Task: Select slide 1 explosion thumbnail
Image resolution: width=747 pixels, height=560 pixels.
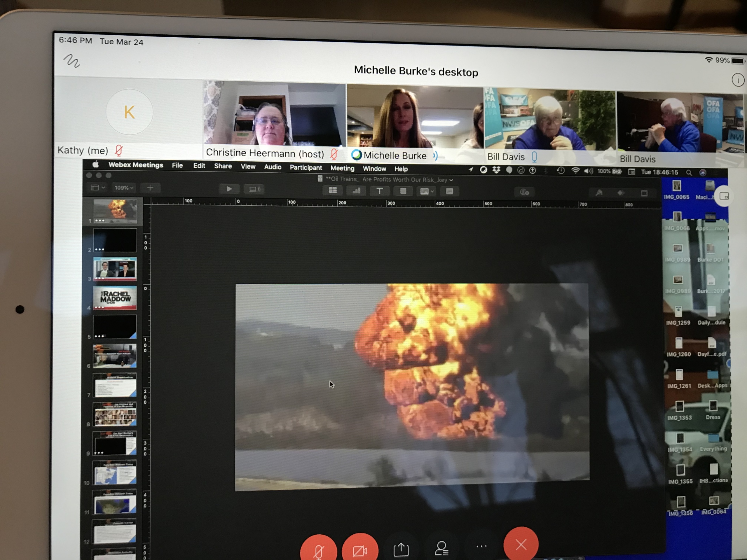Action: (115, 211)
